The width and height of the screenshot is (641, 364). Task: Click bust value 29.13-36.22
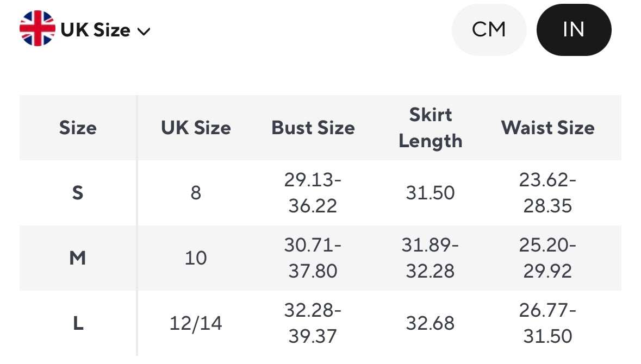[x=313, y=193]
